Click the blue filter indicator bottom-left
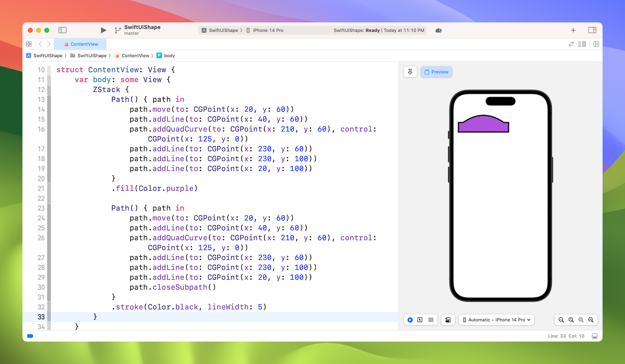625x364 pixels. (x=30, y=336)
